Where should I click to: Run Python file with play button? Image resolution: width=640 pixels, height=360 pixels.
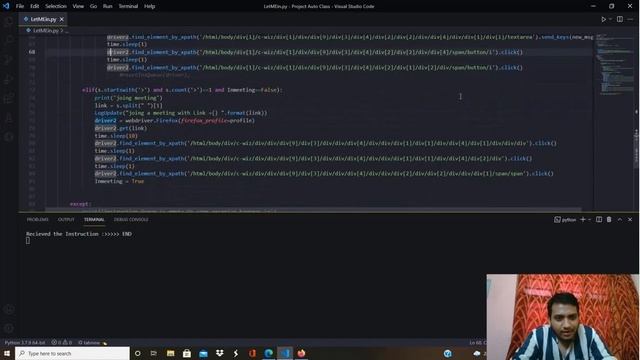[x=603, y=19]
